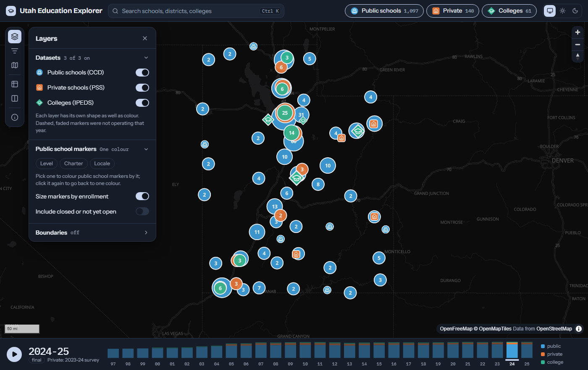Open the filter tool in the side rail
Screen dimensions: 588x370
[15, 51]
